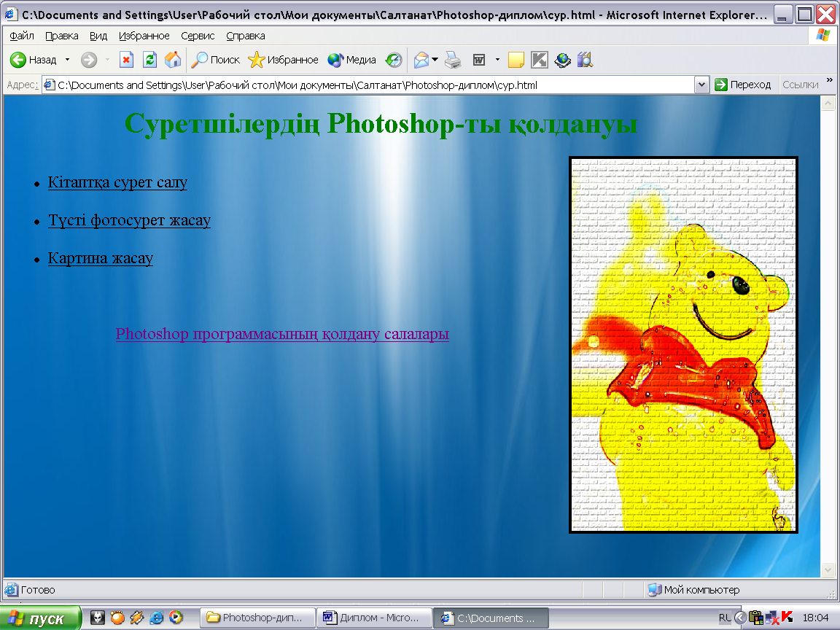The width and height of the screenshot is (840, 630).
Task: Launch Internet Explorer from quick launch
Action: (x=157, y=618)
